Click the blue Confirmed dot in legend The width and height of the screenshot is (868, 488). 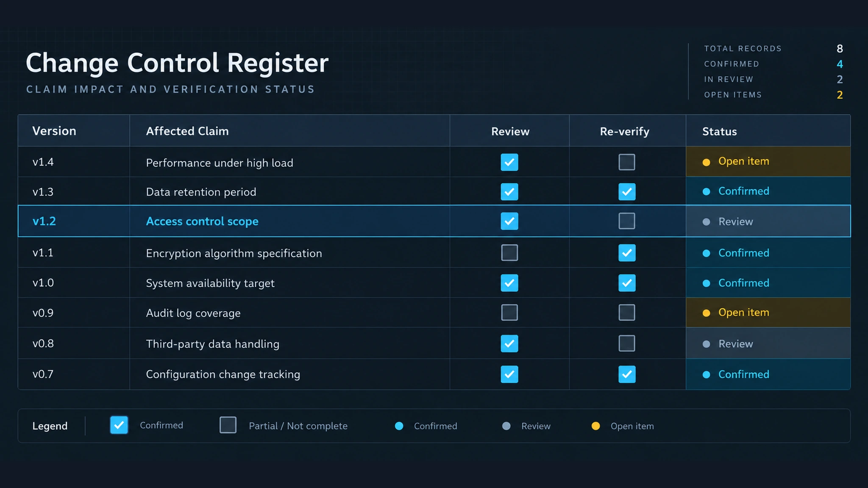click(399, 426)
